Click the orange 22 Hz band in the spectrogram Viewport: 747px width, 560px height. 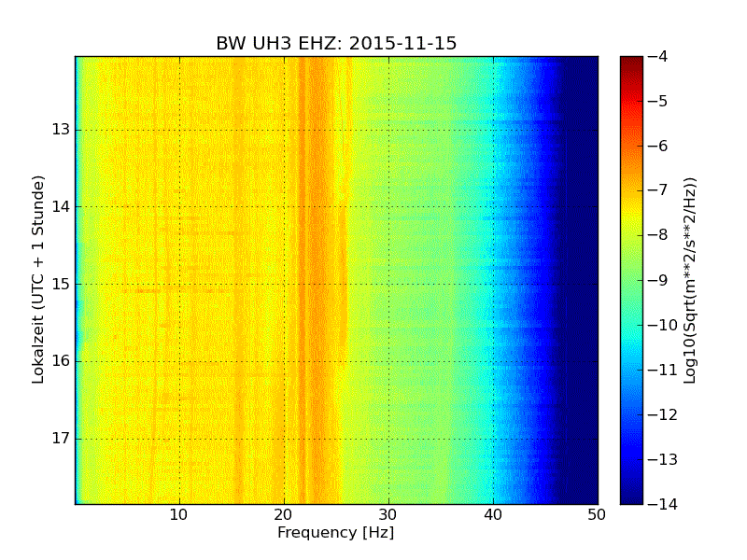302,280
